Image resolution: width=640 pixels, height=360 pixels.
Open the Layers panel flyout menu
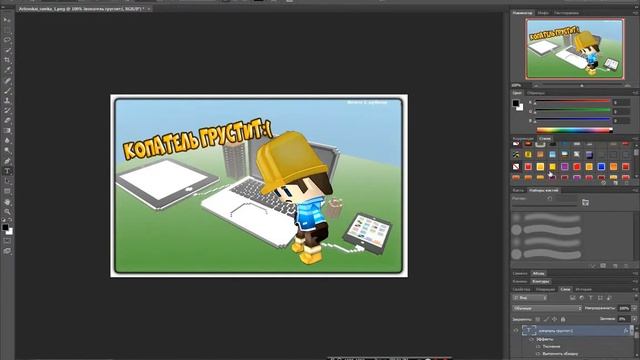[x=635, y=289]
